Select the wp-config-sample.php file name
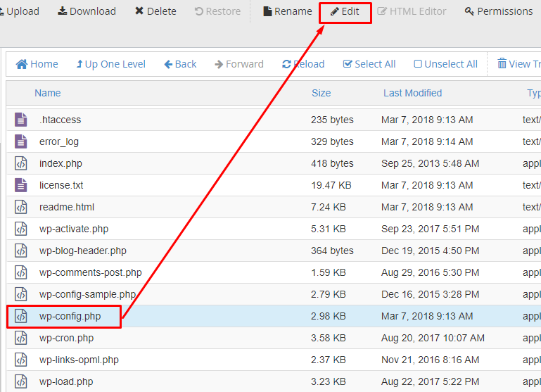 coord(87,295)
